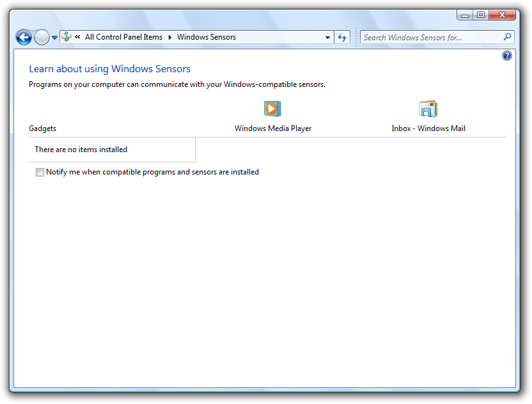Close the Windows Sensors window

[x=503, y=15]
